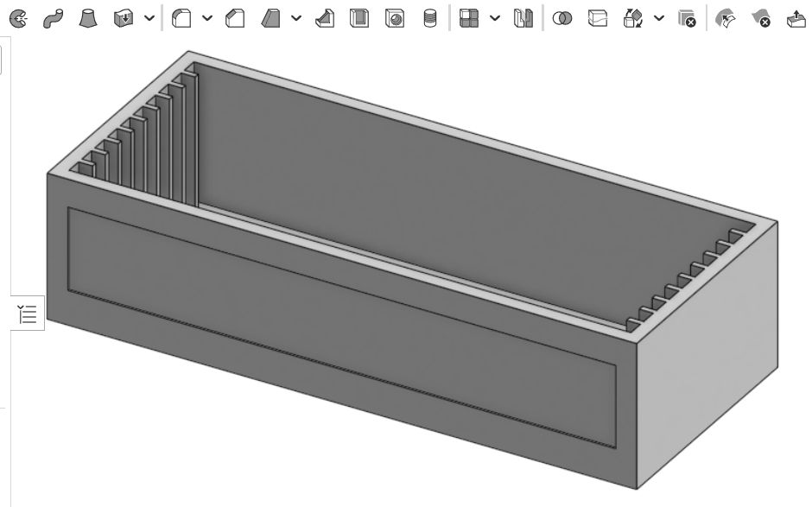812x507 pixels.
Task: Activate the Rib tool
Action: pos(325,19)
